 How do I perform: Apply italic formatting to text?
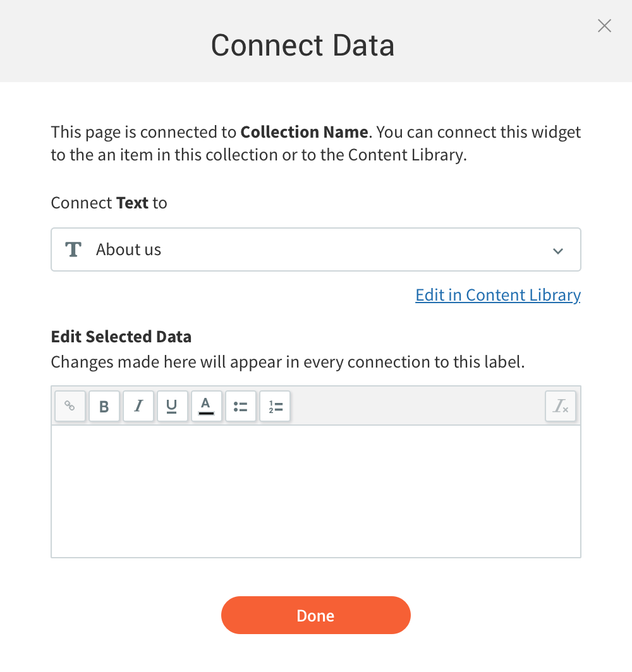click(138, 406)
